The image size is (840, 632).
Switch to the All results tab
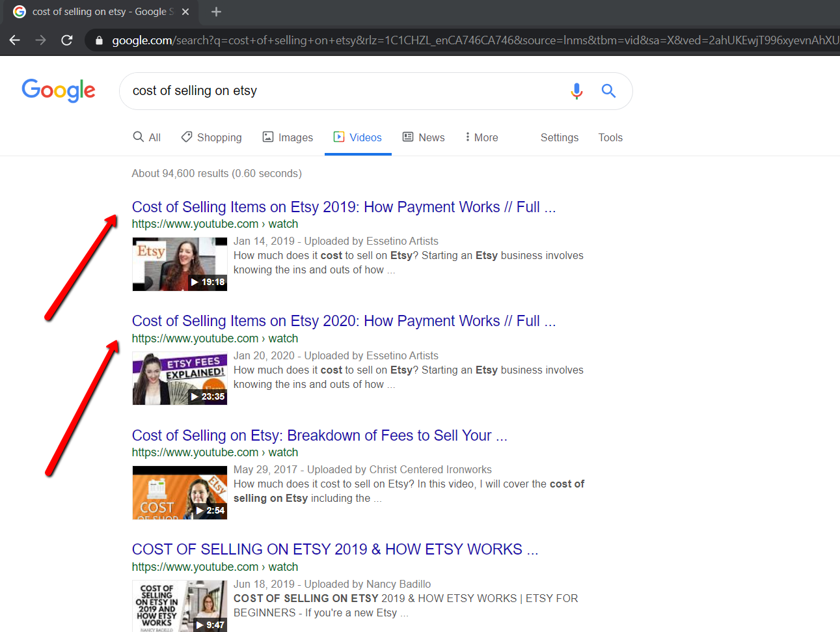(x=147, y=137)
